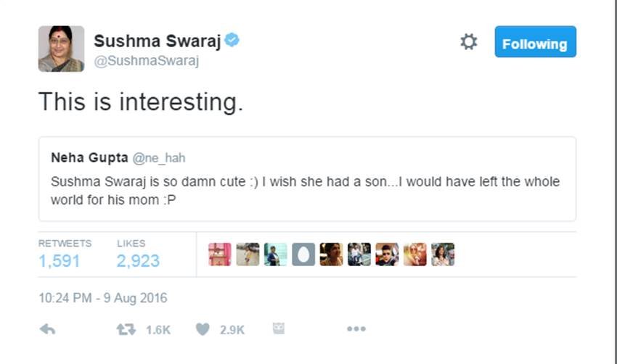Click the fifth liker avatar in the row
The height and width of the screenshot is (364, 617).
(331, 255)
